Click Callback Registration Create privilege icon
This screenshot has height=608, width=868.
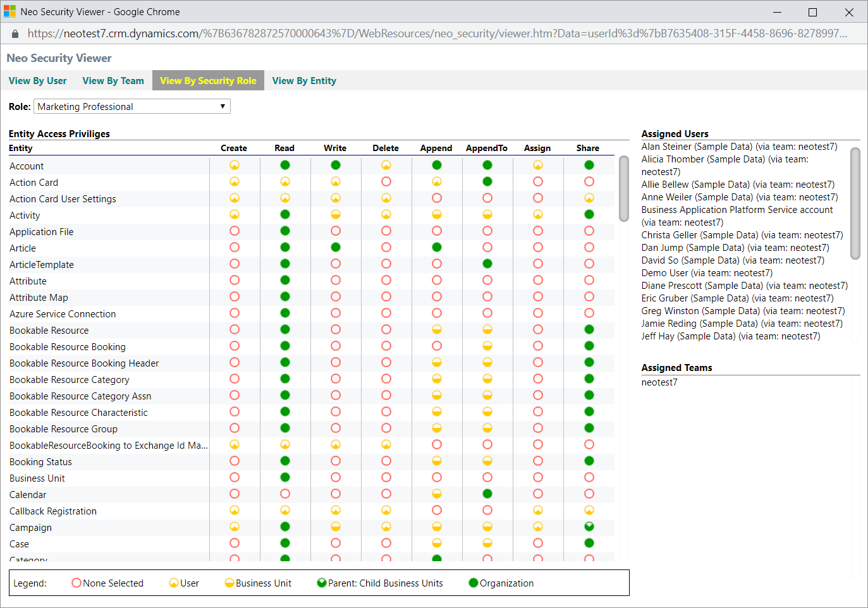click(235, 510)
